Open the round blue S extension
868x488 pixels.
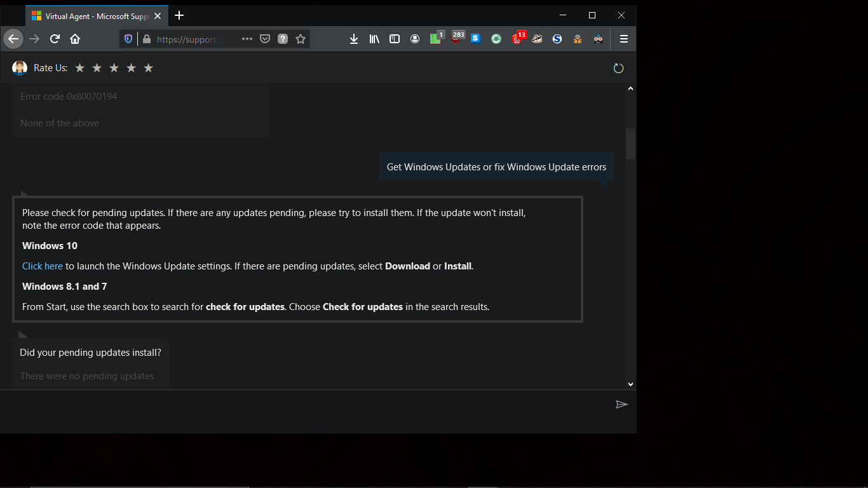coord(557,39)
